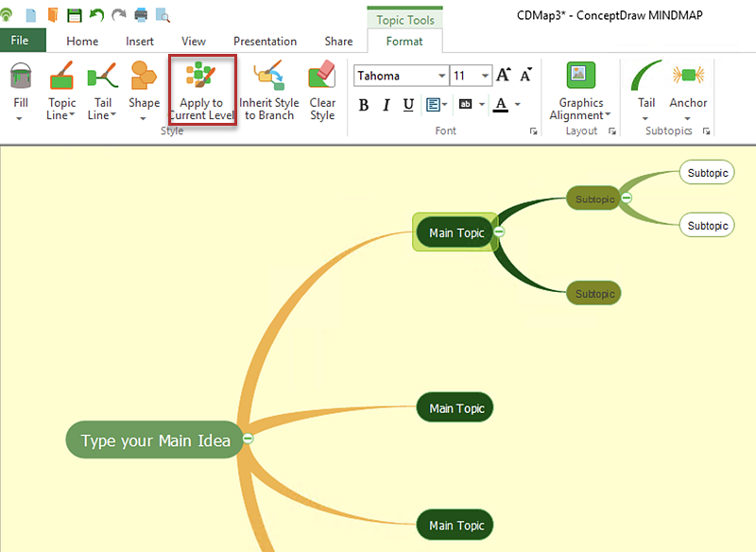
Task: Select the upper olive Subtopic node
Action: click(x=593, y=198)
